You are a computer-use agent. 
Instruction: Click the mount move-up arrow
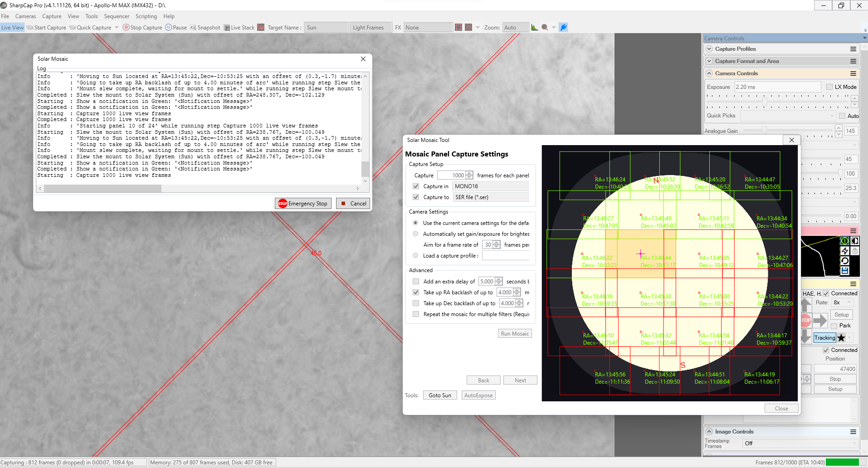pyautogui.click(x=806, y=304)
